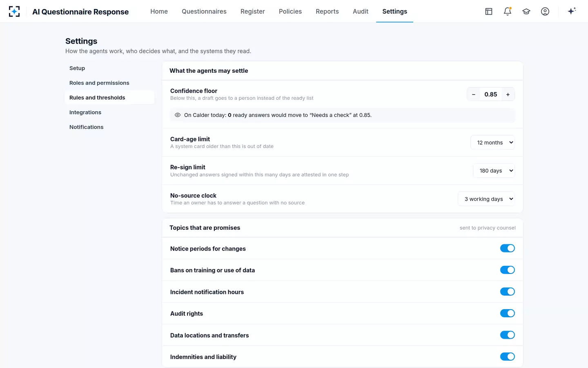
Task: Toggle Bans on training or use of data
Action: (x=508, y=270)
